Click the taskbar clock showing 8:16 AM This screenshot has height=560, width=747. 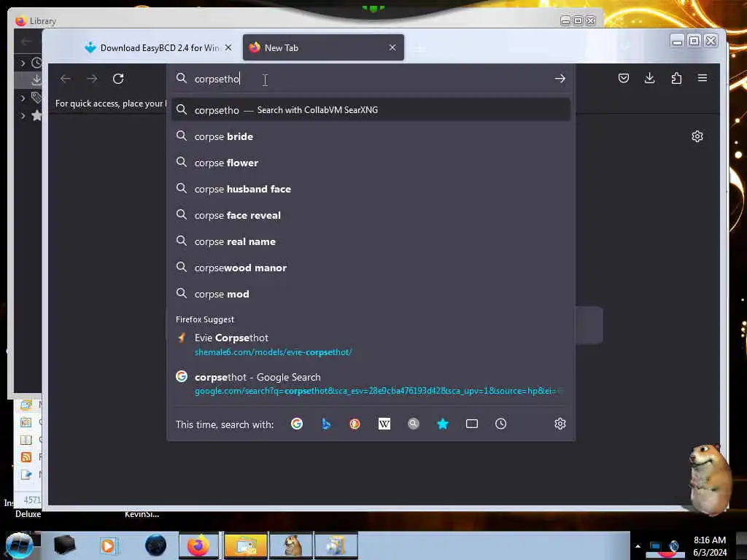click(709, 546)
